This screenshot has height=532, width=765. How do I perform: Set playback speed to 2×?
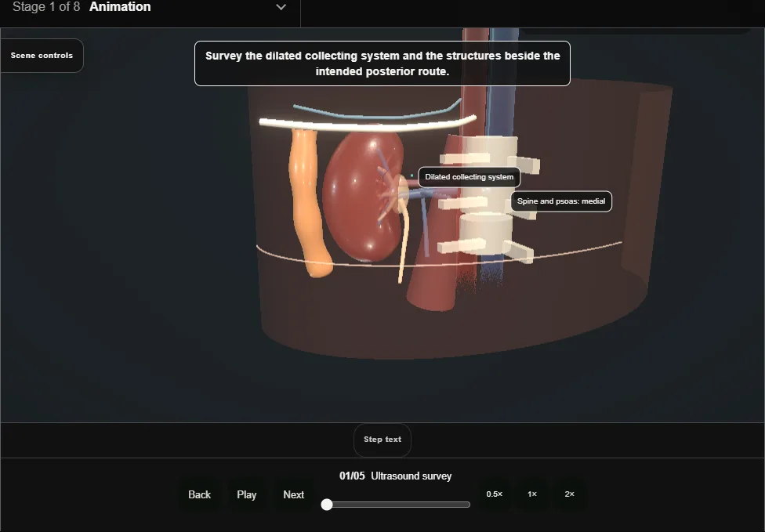click(569, 494)
